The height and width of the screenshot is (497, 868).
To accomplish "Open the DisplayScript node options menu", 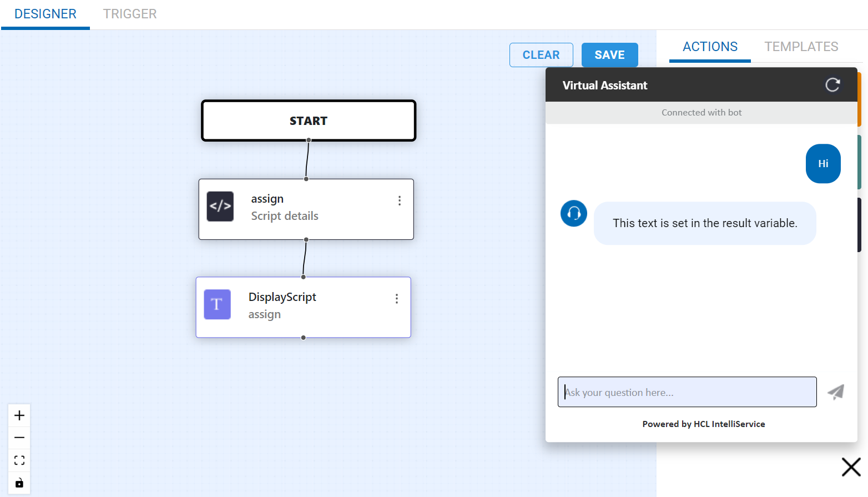I will click(x=397, y=299).
